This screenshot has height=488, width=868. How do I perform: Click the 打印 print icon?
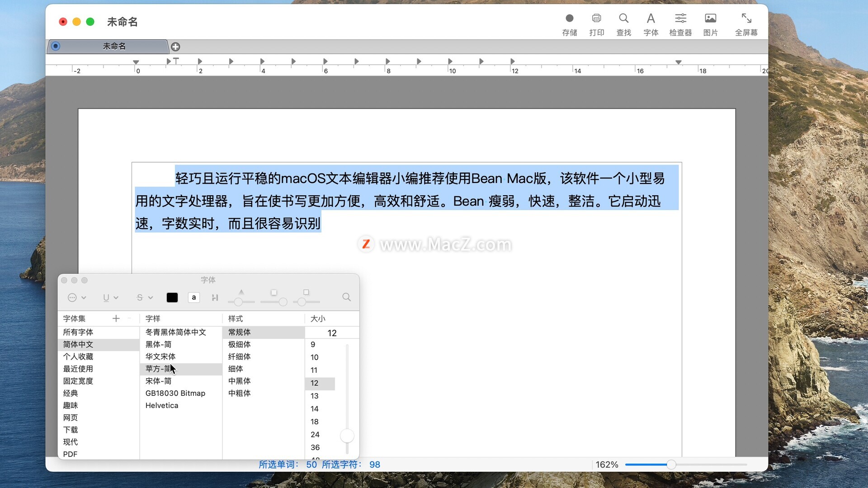tap(596, 19)
